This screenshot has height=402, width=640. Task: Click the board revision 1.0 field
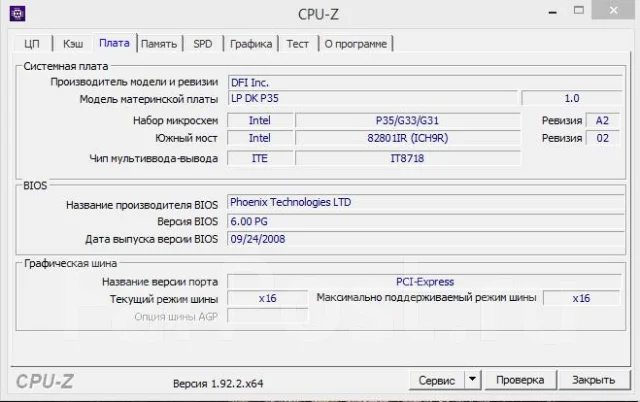(x=572, y=98)
